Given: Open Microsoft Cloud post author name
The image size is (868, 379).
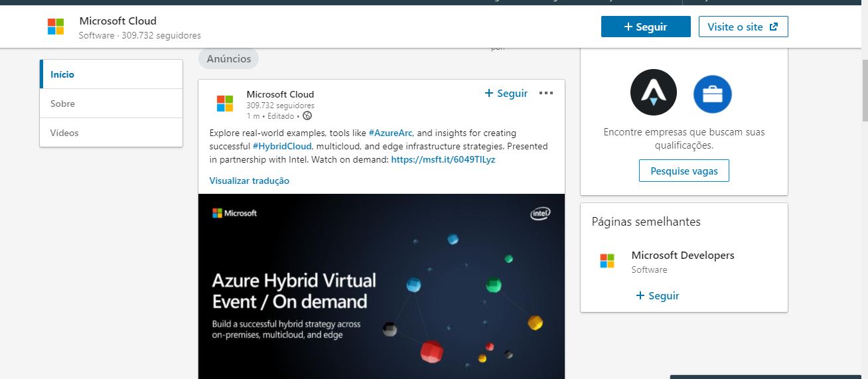Looking at the screenshot, I should pyautogui.click(x=280, y=94).
